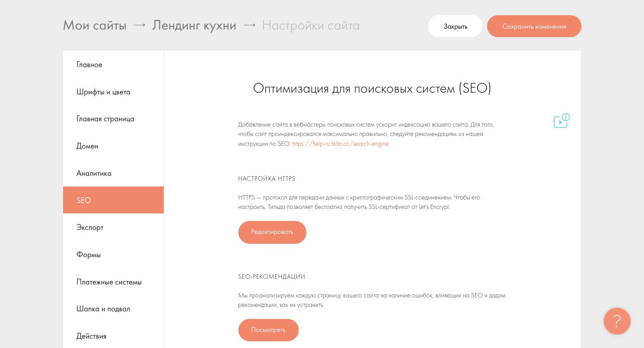This screenshot has width=644, height=348.
Task: Open the video tutorial info icon
Action: [561, 121]
